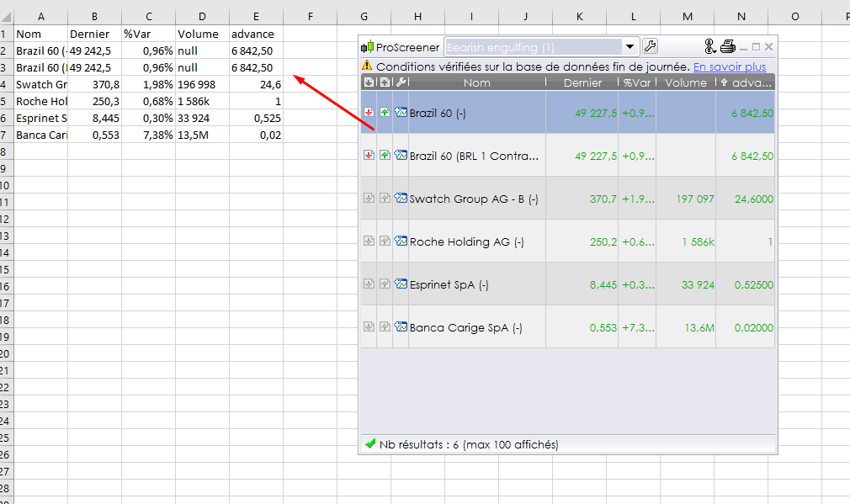Open chart icon for Brazil 60 (BRL 1 Contra...

[401, 155]
